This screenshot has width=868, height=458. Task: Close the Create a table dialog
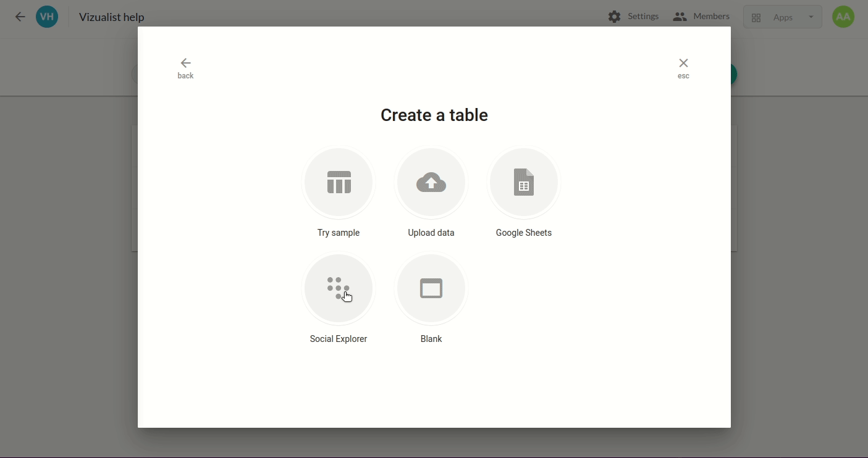[x=683, y=64]
